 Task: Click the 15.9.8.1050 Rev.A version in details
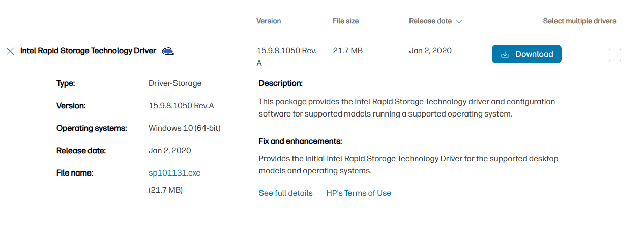tap(181, 106)
